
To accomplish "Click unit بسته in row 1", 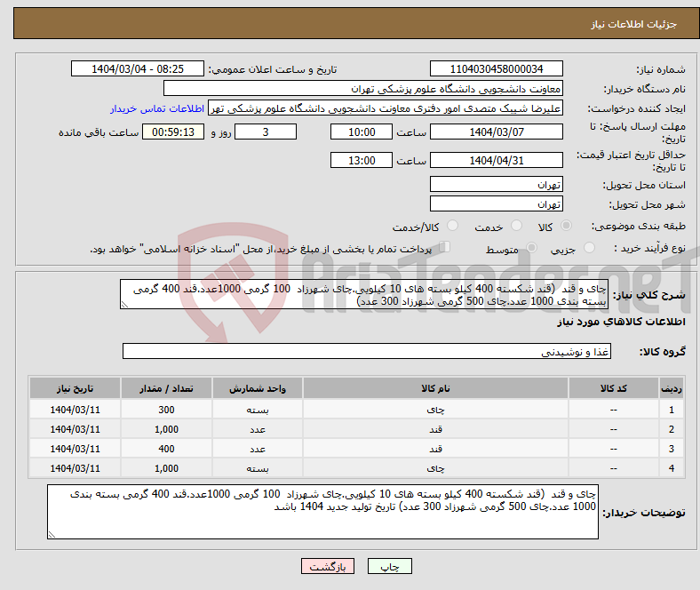I will coord(257,410).
